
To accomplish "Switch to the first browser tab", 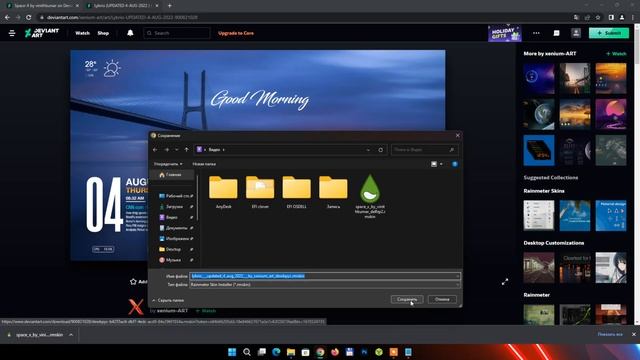I will [x=41, y=6].
